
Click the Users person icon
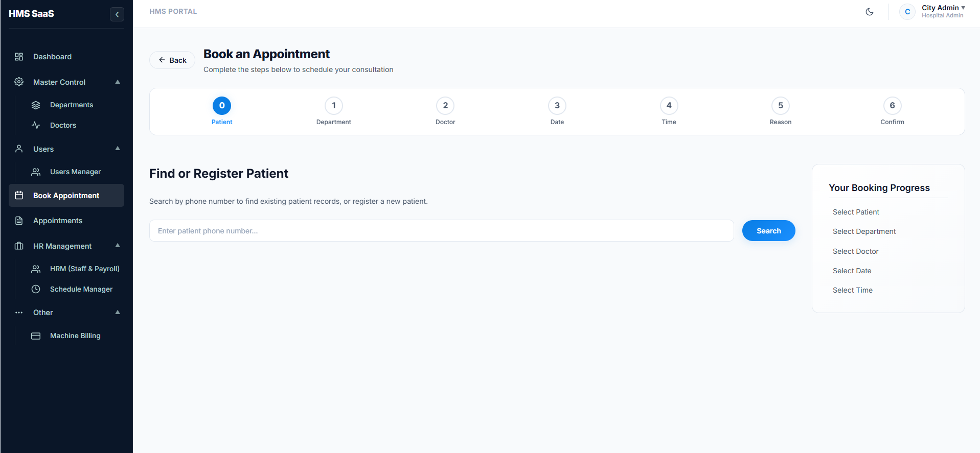click(19, 149)
